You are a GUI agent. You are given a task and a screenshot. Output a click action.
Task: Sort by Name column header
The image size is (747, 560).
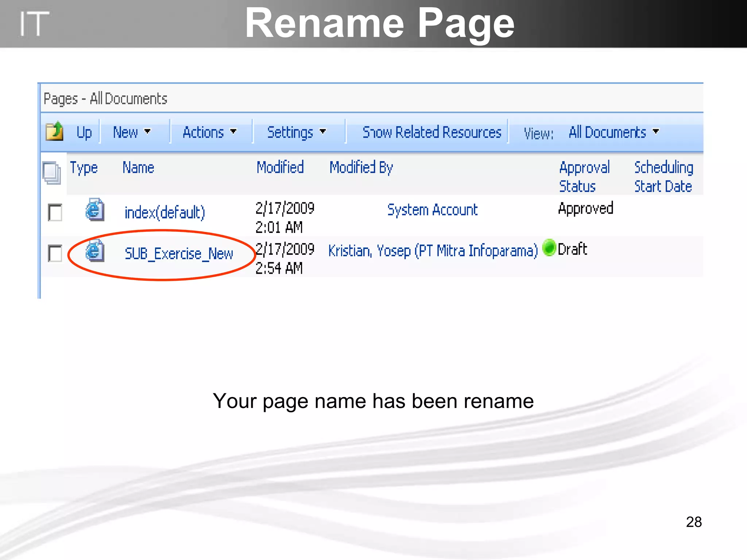tap(138, 168)
